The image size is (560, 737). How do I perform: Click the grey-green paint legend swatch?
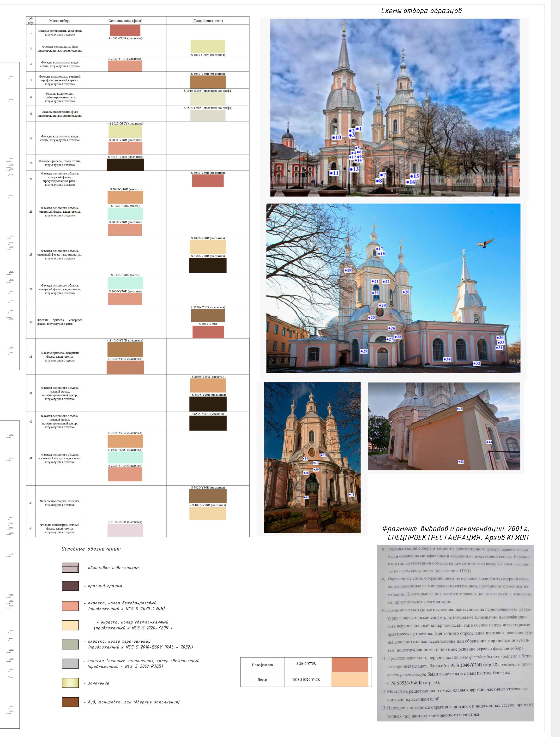[70, 644]
